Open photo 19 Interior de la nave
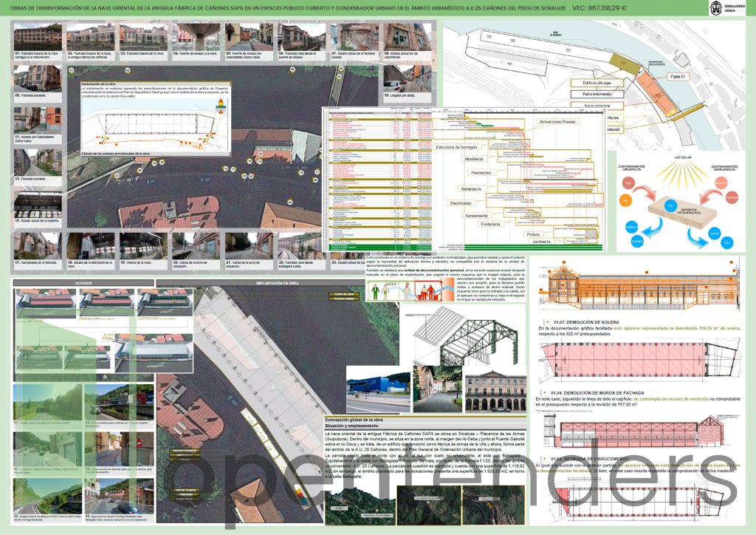The width and height of the screenshot is (756, 535). pos(143,246)
